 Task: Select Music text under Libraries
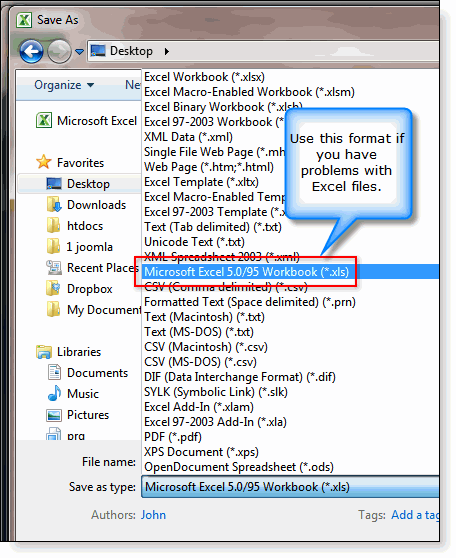(x=83, y=393)
